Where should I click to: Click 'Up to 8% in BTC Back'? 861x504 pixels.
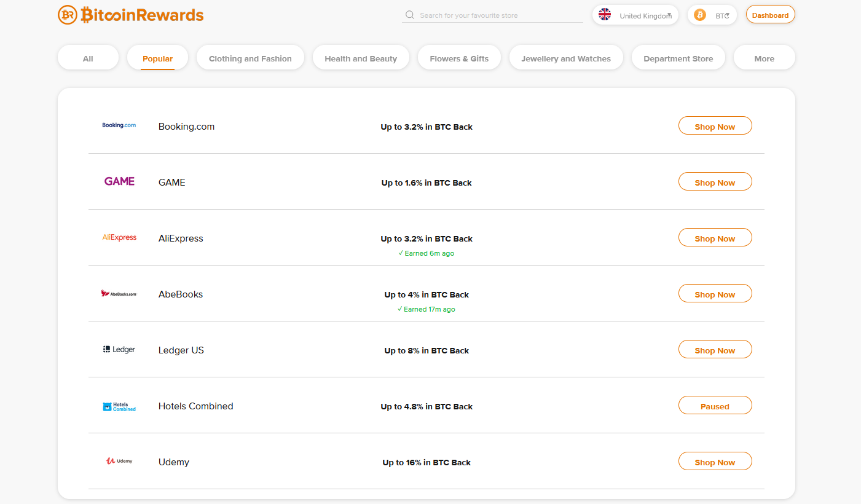click(427, 350)
